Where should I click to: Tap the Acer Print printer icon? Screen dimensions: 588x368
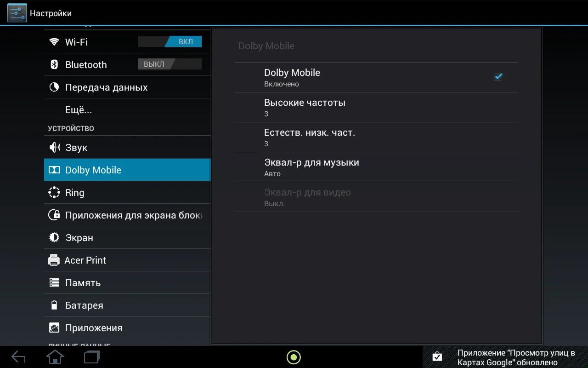54,260
